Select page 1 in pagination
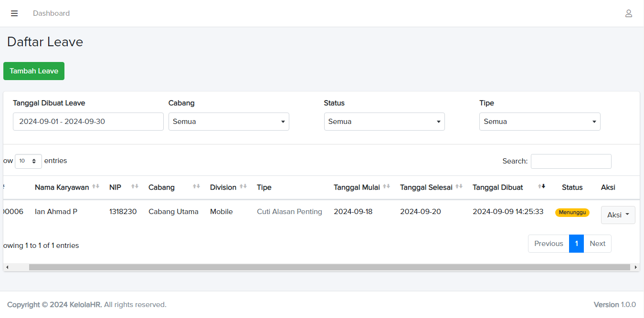Image resolution: width=644 pixels, height=318 pixels. 576,244
